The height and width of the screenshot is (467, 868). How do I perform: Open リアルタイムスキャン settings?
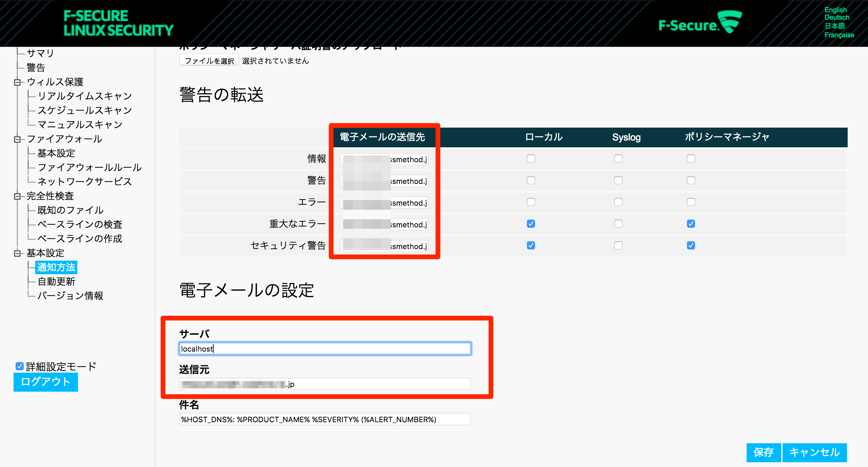click(85, 96)
